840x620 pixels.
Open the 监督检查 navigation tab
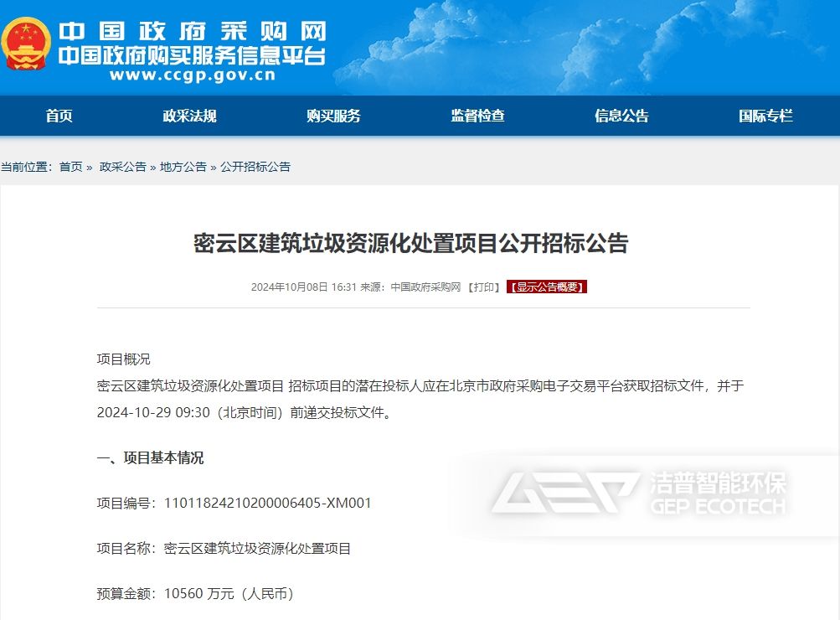pyautogui.click(x=477, y=116)
